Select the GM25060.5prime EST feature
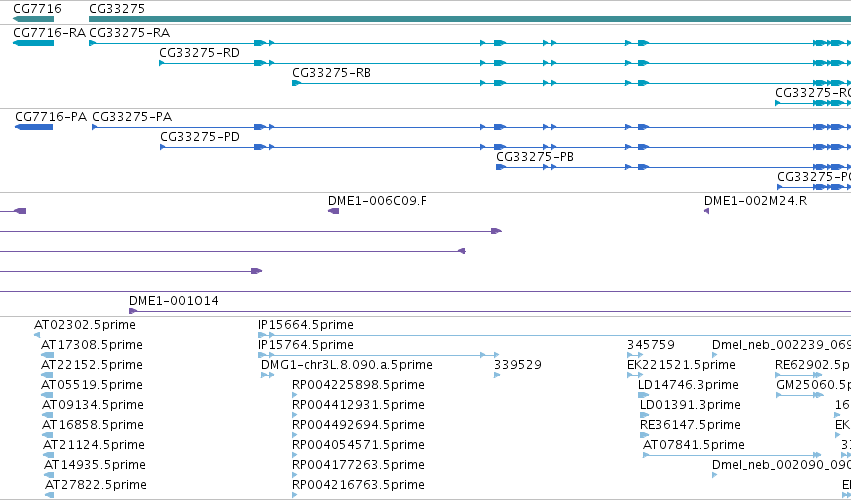Viewport: 851px width, 500px height. click(x=800, y=395)
